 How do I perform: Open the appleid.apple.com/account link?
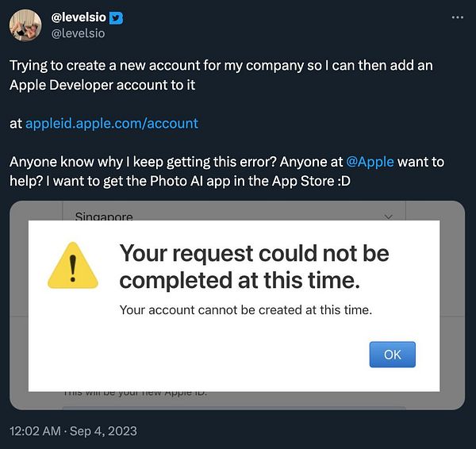[x=112, y=123]
